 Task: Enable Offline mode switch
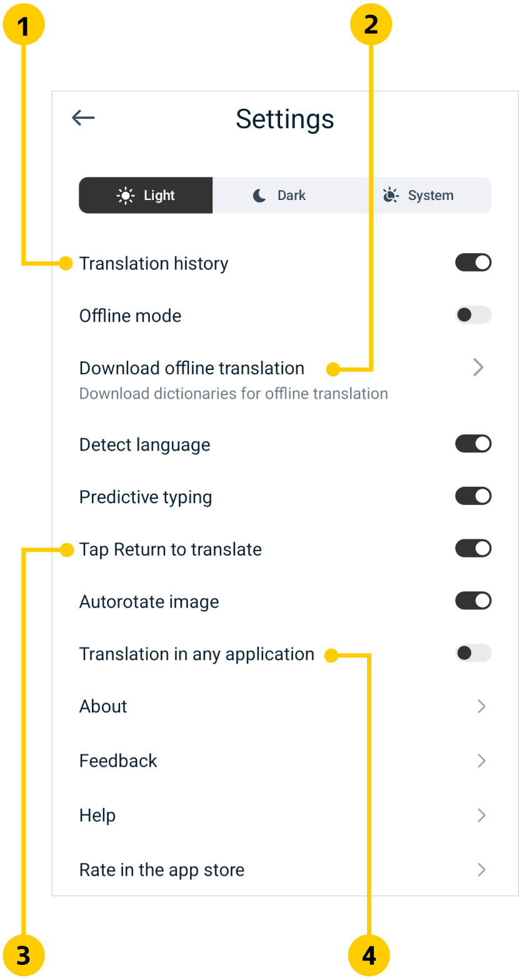tap(473, 315)
